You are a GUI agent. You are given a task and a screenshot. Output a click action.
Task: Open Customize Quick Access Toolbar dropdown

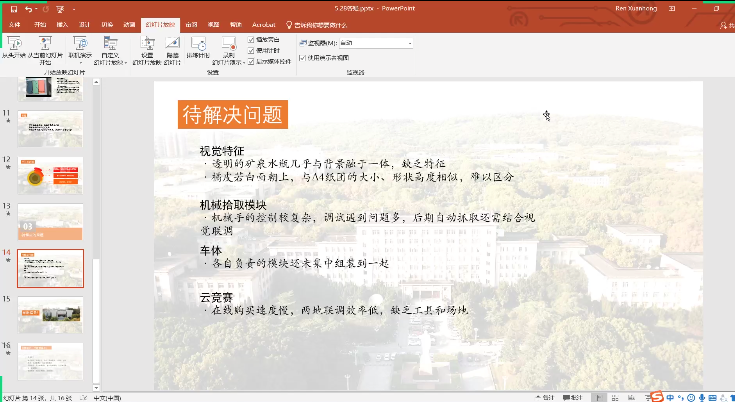74,9
